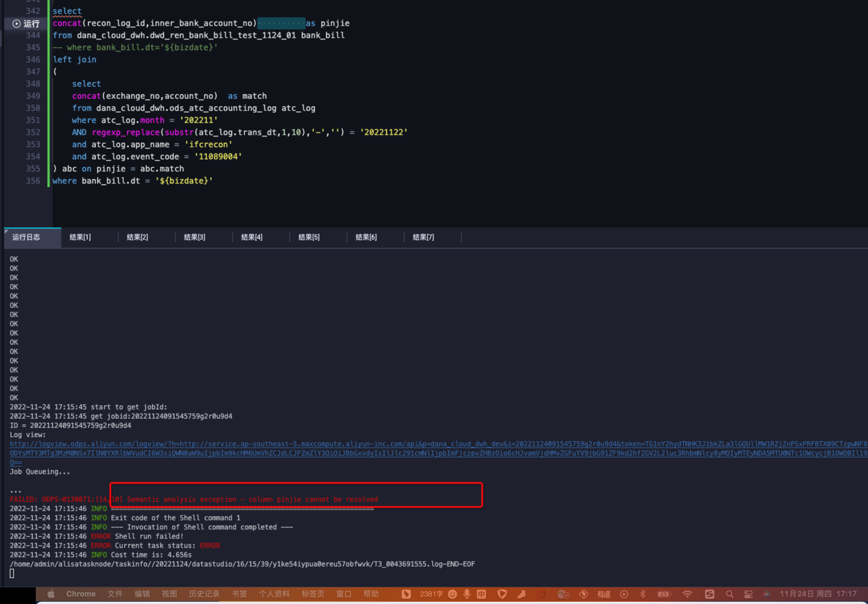Click the shield icon in the menu bar
The width and height of the screenshot is (868, 604).
click(x=502, y=594)
